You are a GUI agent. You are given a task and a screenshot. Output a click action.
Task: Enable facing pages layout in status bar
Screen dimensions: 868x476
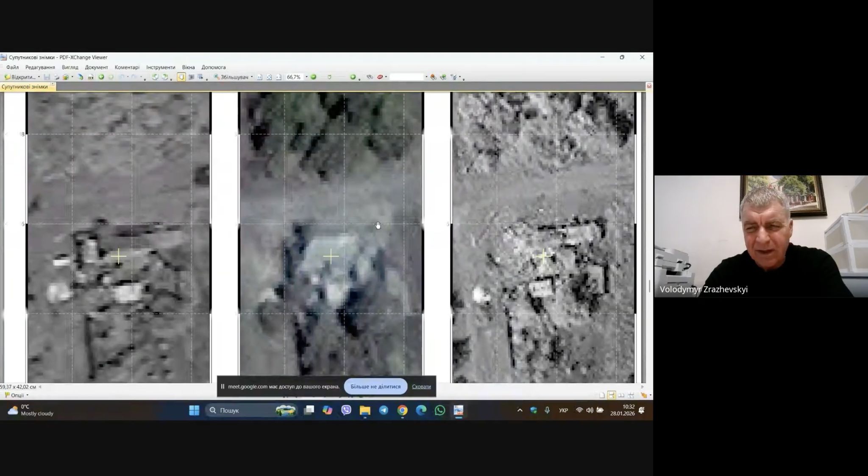pyautogui.click(x=621, y=395)
